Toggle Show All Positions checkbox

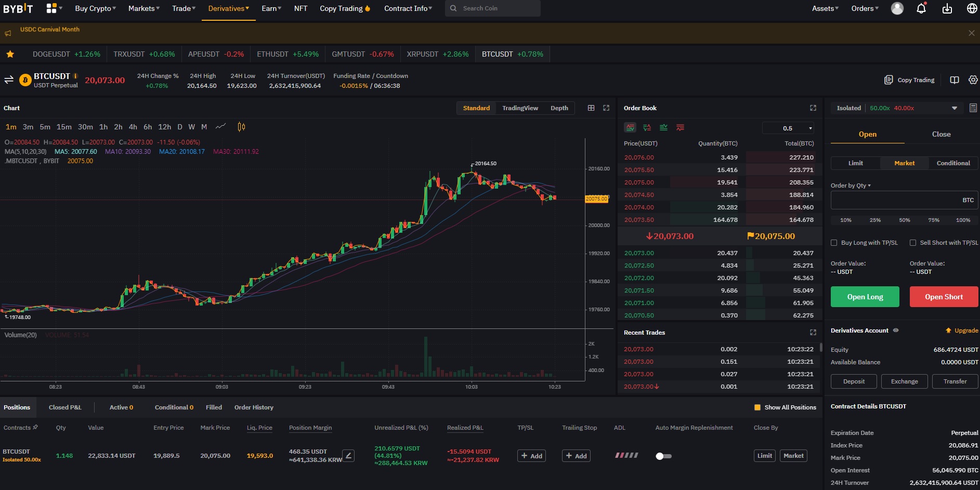tap(757, 407)
